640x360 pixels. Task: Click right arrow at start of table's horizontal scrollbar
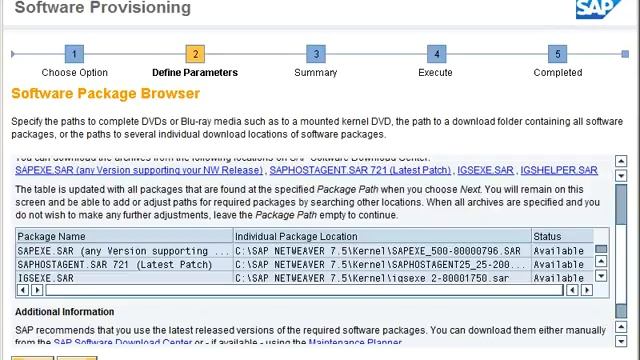pos(37,290)
